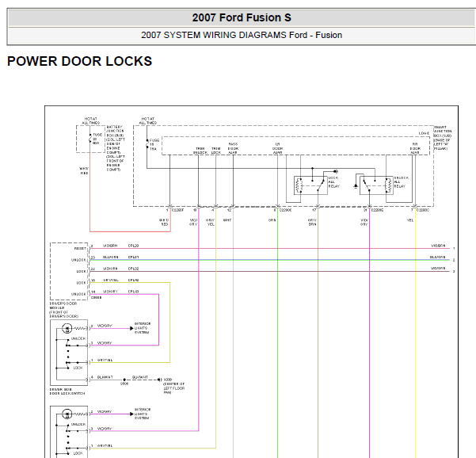Click the "GRN" wire label under pin 6
Viewport: 476px width, 458px height.
pyautogui.click(x=272, y=220)
